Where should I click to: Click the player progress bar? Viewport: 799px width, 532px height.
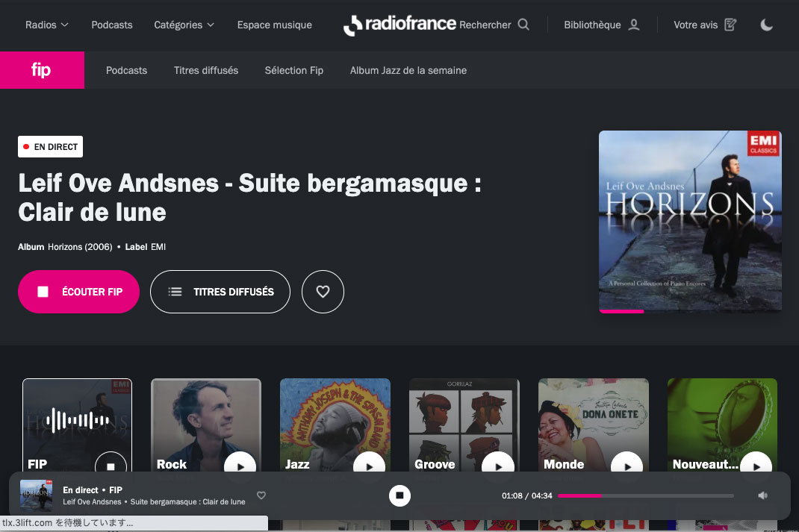point(646,495)
